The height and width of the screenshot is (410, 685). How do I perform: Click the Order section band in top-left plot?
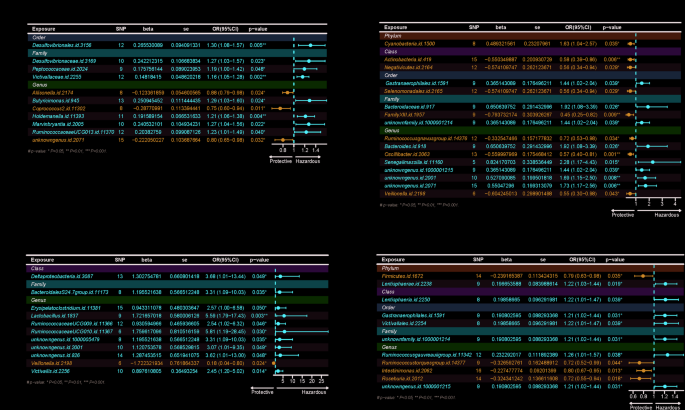150,38
